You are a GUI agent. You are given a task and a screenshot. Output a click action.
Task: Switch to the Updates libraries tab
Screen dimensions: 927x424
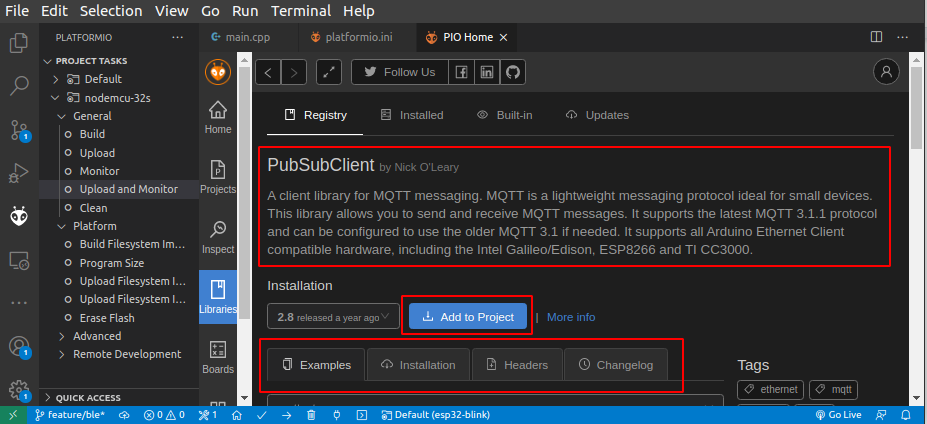598,115
